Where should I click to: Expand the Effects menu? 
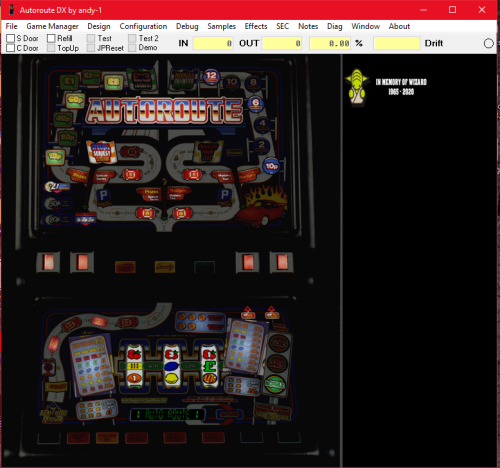tap(256, 26)
